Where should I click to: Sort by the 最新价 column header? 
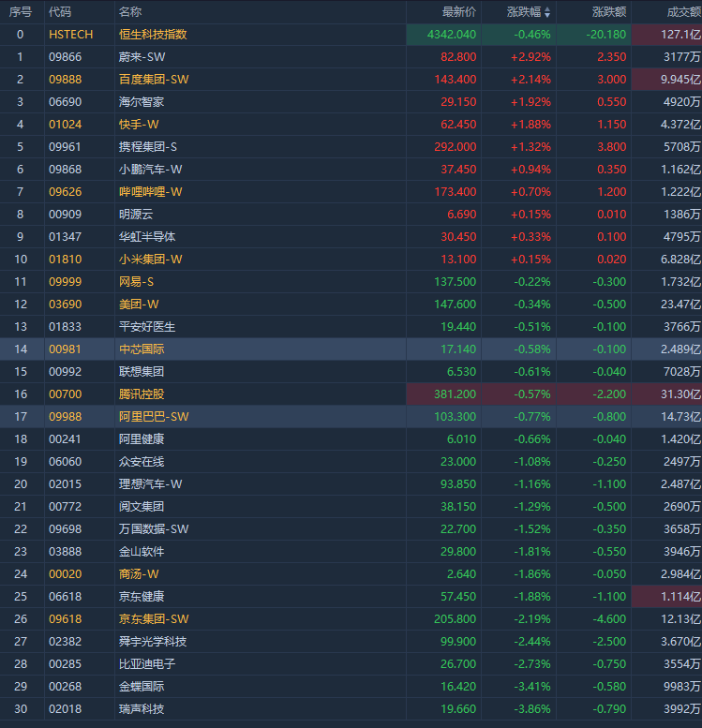click(459, 12)
